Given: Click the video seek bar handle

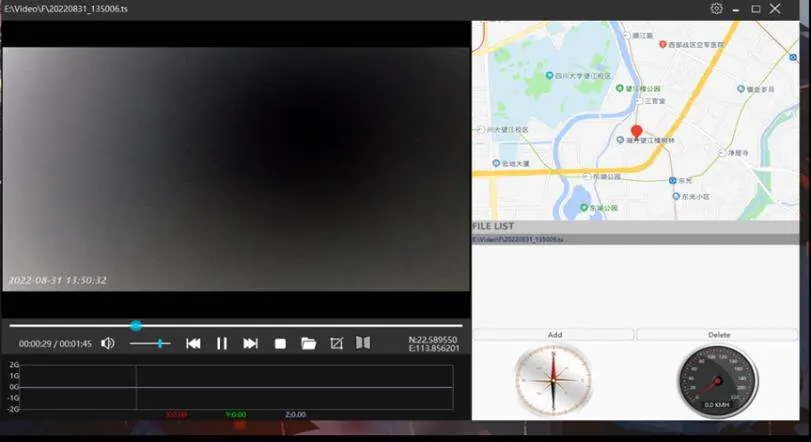Looking at the screenshot, I should click(x=136, y=326).
